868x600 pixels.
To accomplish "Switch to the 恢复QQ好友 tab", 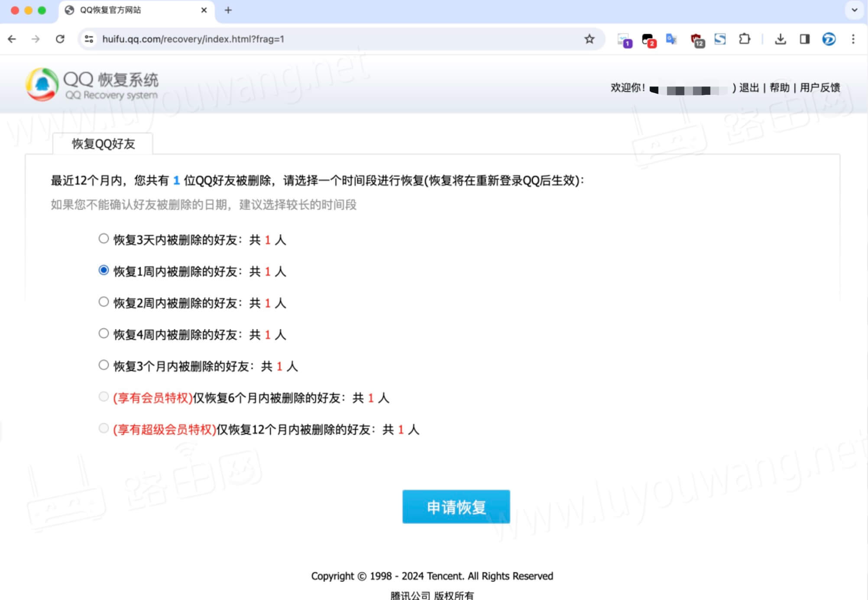I will click(103, 144).
